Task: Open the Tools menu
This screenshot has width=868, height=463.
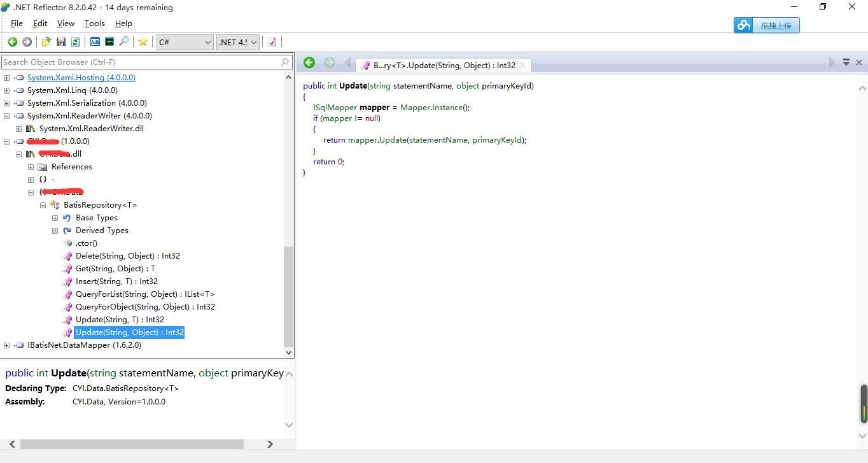Action: [95, 24]
